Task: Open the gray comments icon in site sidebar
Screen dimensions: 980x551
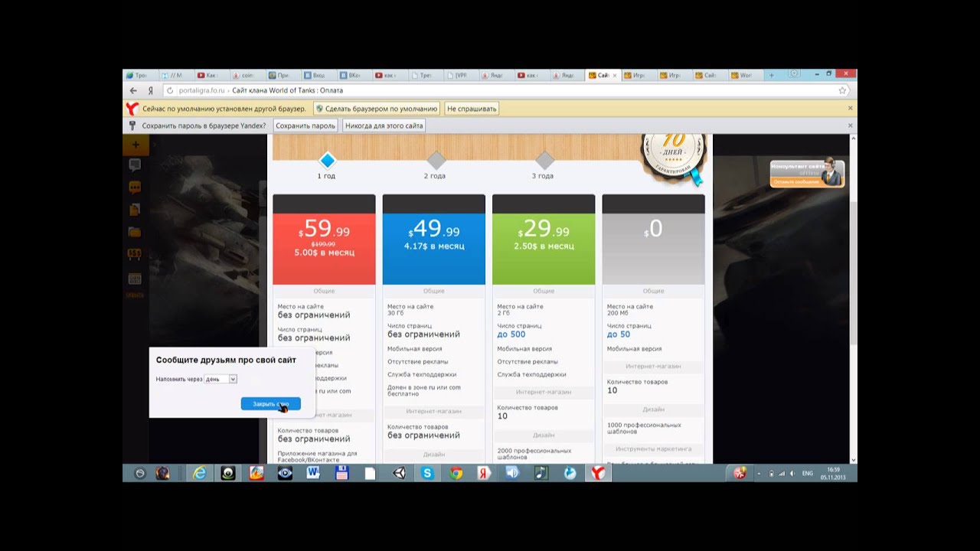Action: click(135, 165)
